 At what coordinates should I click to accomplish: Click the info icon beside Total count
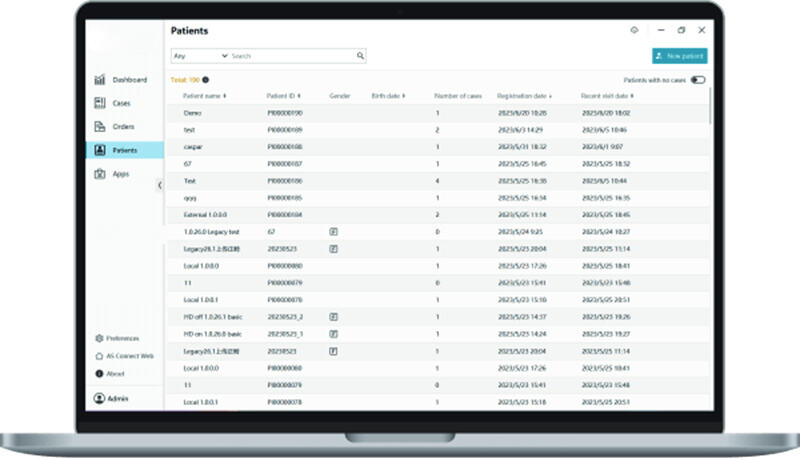206,80
